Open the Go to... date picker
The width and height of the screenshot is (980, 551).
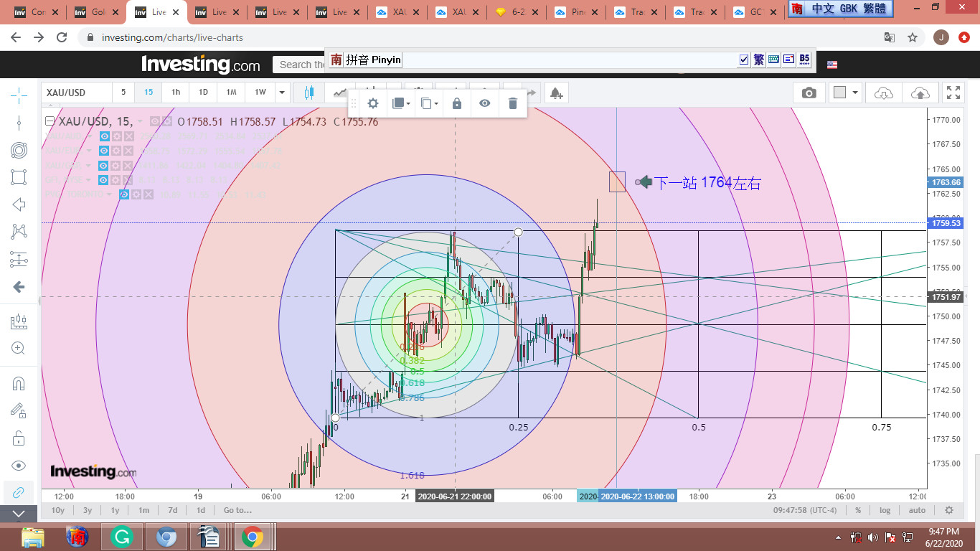pyautogui.click(x=237, y=510)
